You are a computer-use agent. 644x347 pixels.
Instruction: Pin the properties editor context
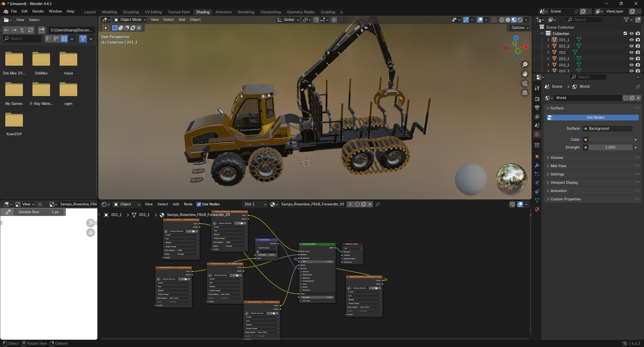point(638,87)
